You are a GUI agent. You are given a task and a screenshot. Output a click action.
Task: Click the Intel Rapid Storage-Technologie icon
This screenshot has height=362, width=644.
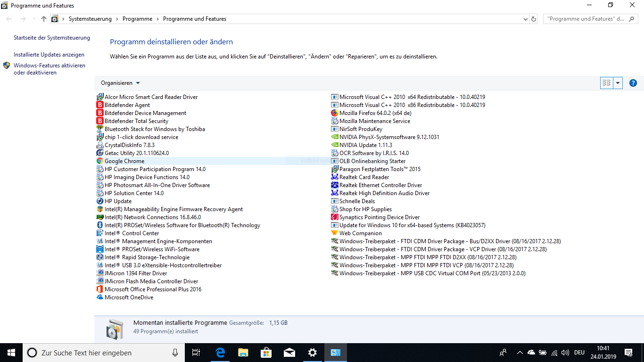click(x=99, y=257)
